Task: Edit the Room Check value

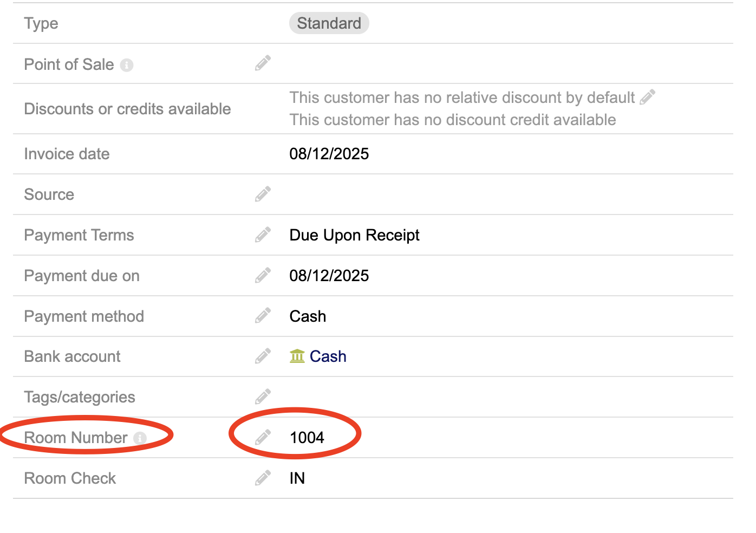Action: pyautogui.click(x=263, y=478)
